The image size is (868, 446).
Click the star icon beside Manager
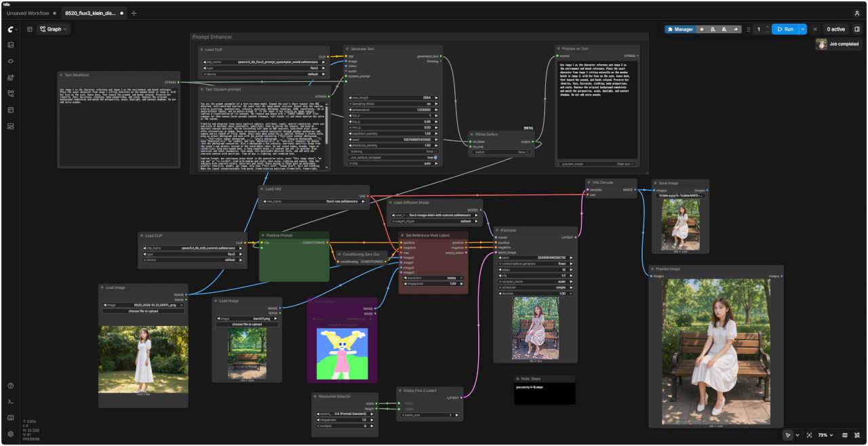pos(701,29)
